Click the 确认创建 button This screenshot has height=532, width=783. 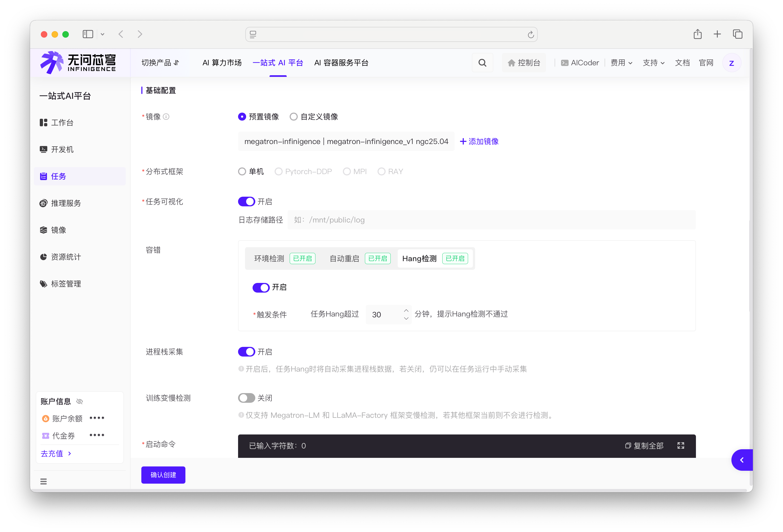pos(163,475)
